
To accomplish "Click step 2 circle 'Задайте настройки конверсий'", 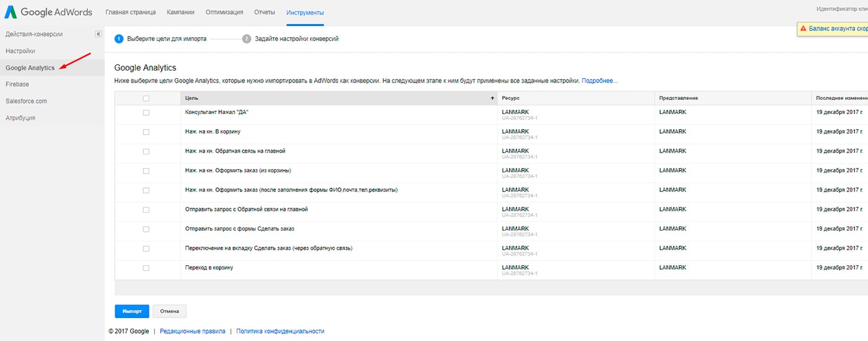I will (x=247, y=38).
